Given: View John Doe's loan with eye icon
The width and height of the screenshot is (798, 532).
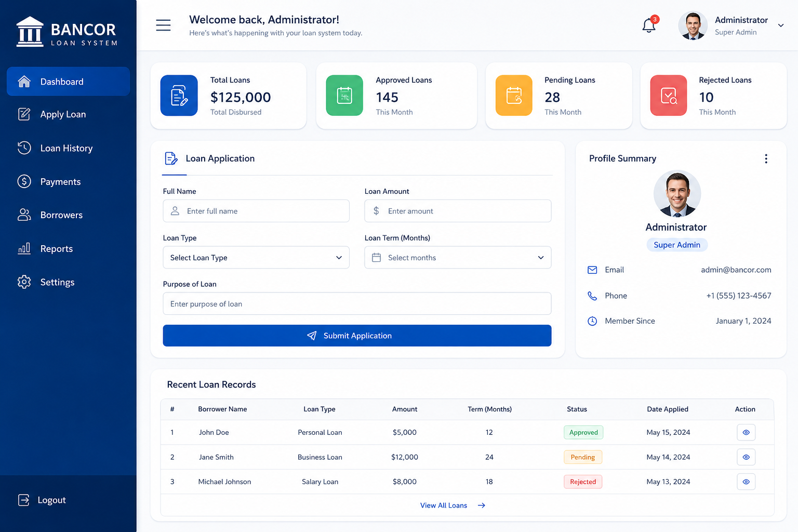Looking at the screenshot, I should click(x=746, y=432).
